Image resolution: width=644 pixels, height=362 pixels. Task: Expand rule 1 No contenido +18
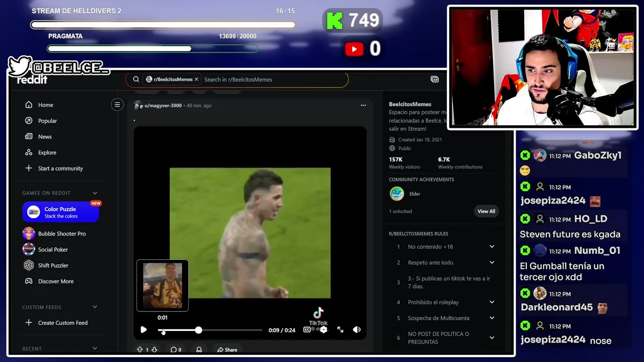point(492,247)
